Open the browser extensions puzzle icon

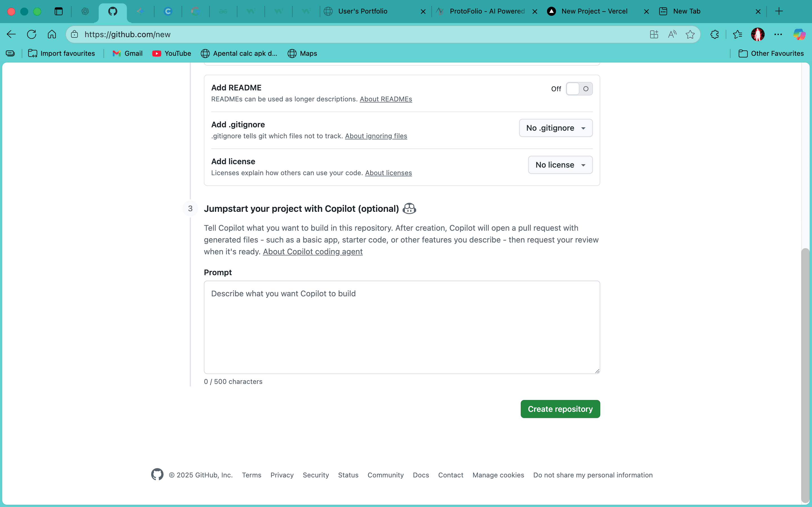coord(715,34)
